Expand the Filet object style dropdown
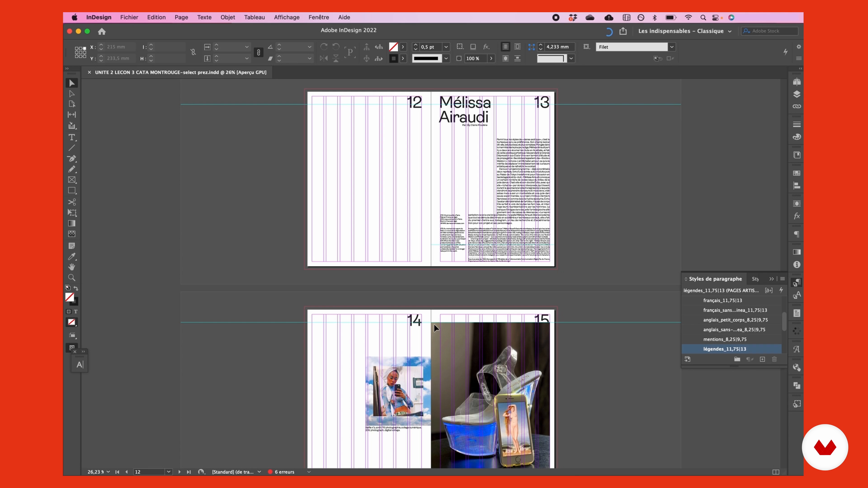This screenshot has height=488, width=868. [672, 47]
